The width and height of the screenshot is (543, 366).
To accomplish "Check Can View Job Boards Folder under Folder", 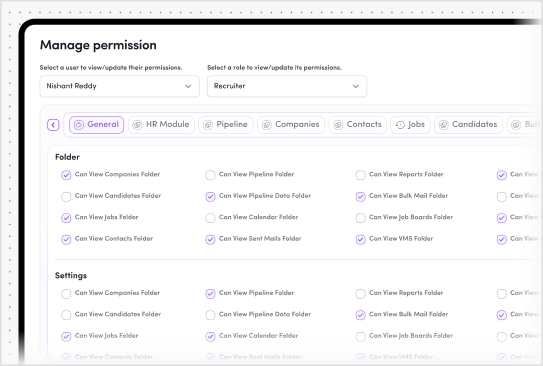I will click(x=360, y=218).
